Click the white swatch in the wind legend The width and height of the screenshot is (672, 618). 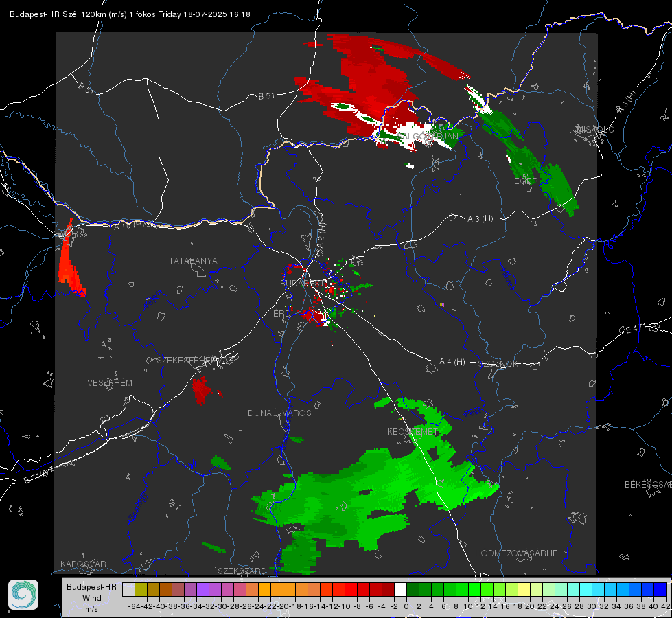pos(400,590)
